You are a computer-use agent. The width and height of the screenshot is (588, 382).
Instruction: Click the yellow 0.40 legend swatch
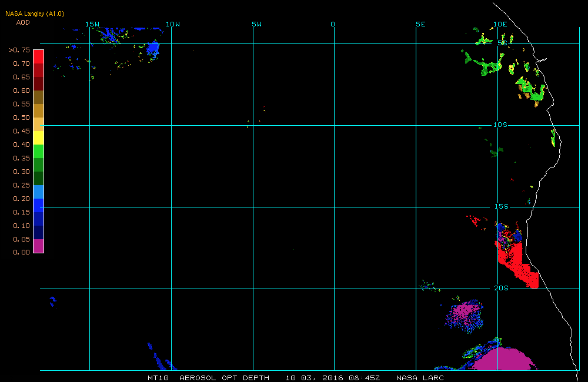(x=39, y=138)
